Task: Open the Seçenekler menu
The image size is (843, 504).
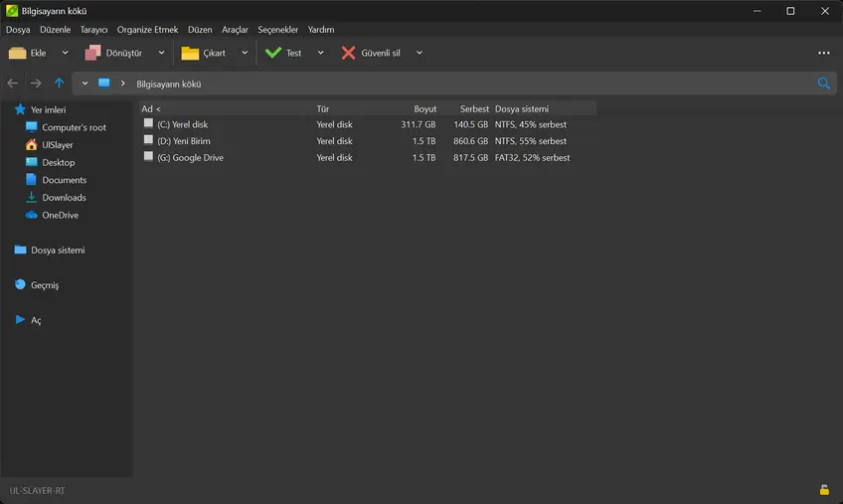Action: pos(278,30)
